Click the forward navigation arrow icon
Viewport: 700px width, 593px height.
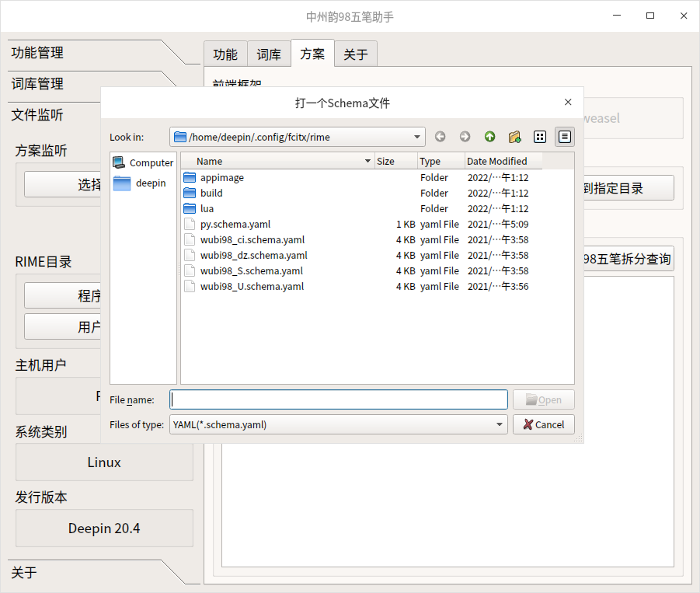click(x=465, y=136)
